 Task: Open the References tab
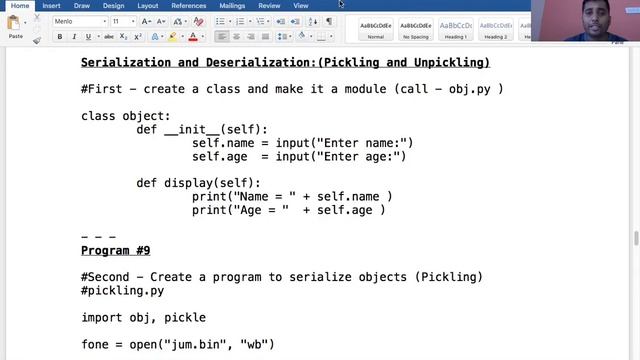189,6
